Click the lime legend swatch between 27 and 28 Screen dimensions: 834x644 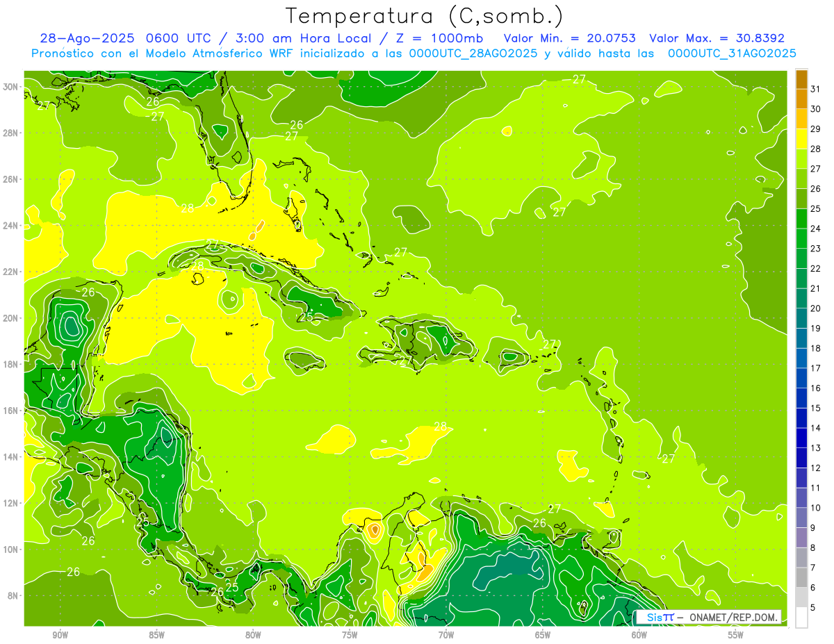[801, 158]
